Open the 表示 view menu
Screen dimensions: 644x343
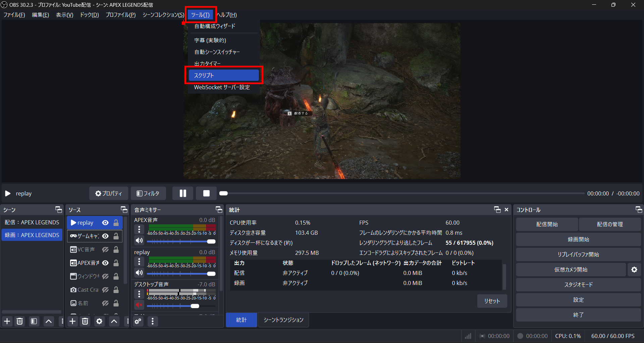point(64,15)
